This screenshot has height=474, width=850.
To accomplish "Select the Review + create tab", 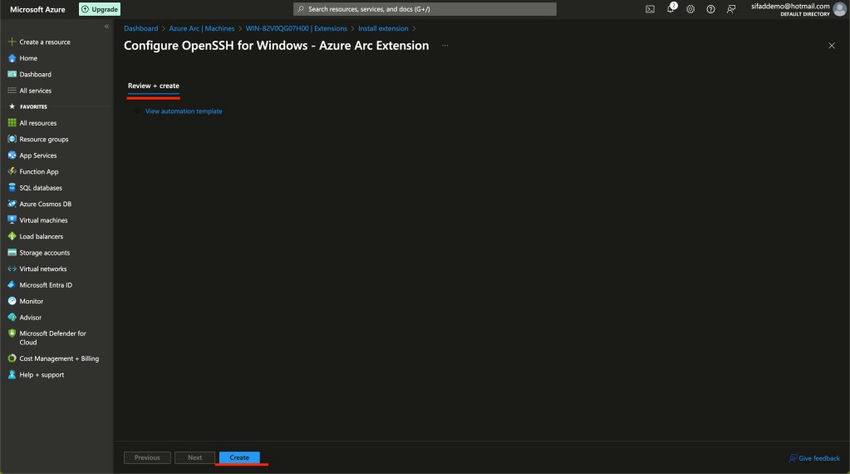I will pyautogui.click(x=153, y=86).
